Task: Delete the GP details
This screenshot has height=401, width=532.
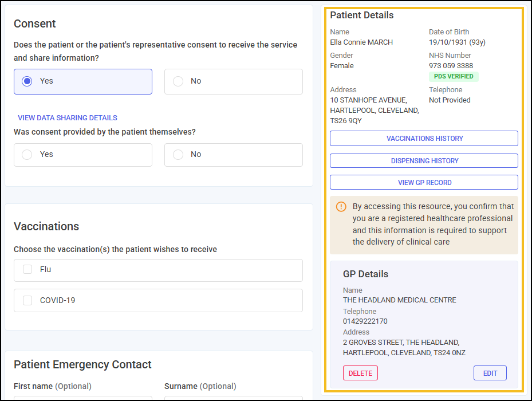Action: coord(360,373)
